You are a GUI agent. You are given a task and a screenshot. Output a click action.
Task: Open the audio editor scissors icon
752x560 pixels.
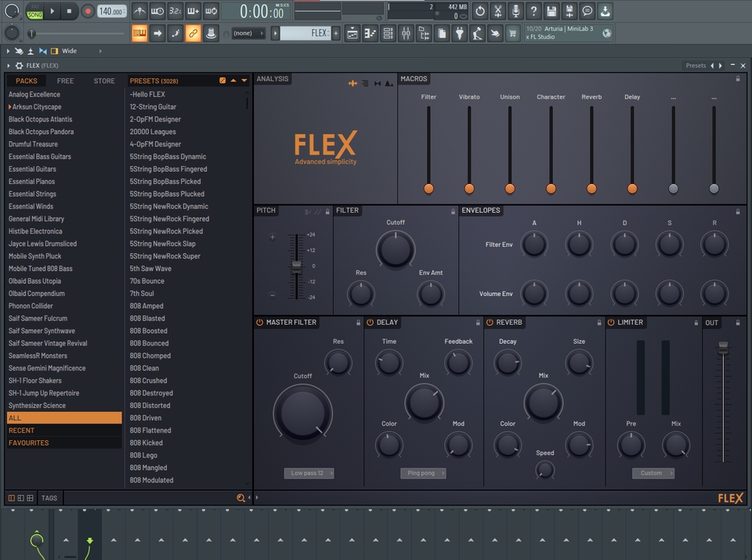click(x=498, y=10)
